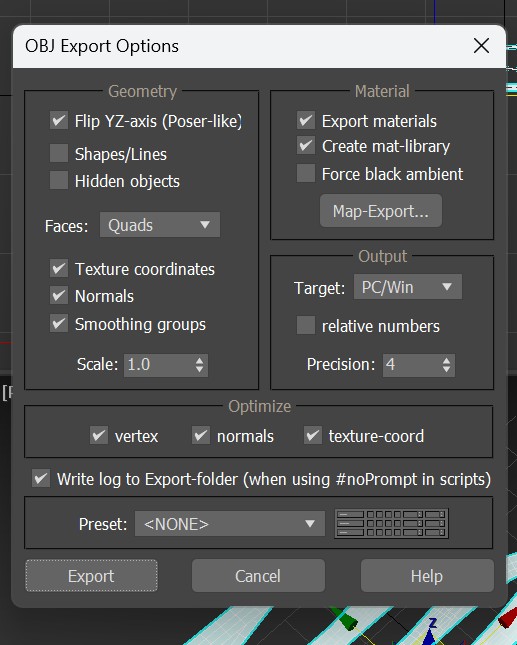Click the Cancel button

point(258,575)
